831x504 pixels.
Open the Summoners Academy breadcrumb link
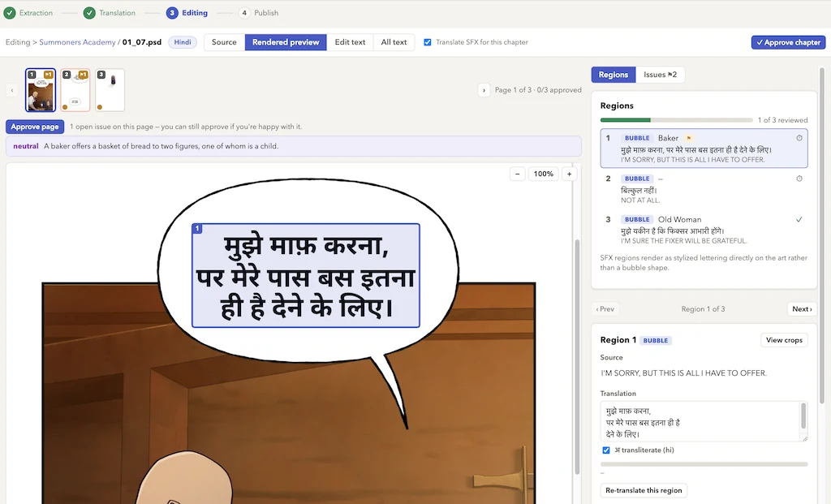[77, 42]
